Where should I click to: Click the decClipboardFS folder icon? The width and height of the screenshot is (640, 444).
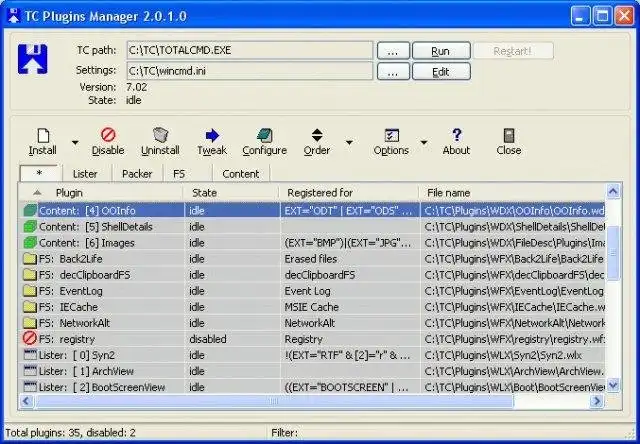coord(30,275)
